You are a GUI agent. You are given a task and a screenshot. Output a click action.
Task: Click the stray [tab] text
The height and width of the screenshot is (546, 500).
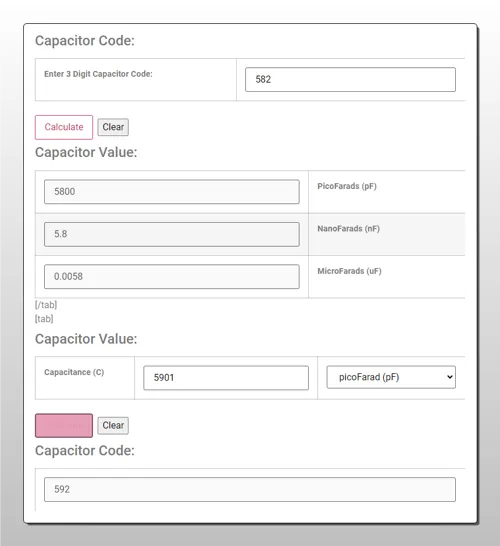tap(44, 319)
